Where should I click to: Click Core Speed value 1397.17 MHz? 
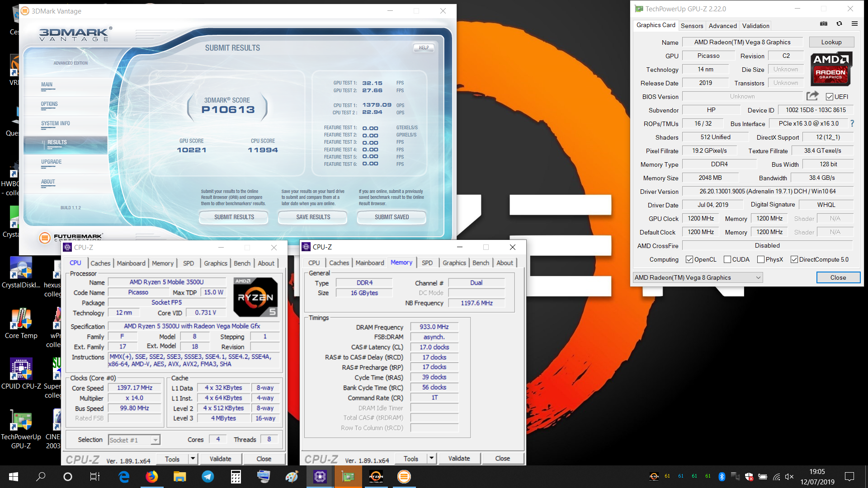coord(135,388)
